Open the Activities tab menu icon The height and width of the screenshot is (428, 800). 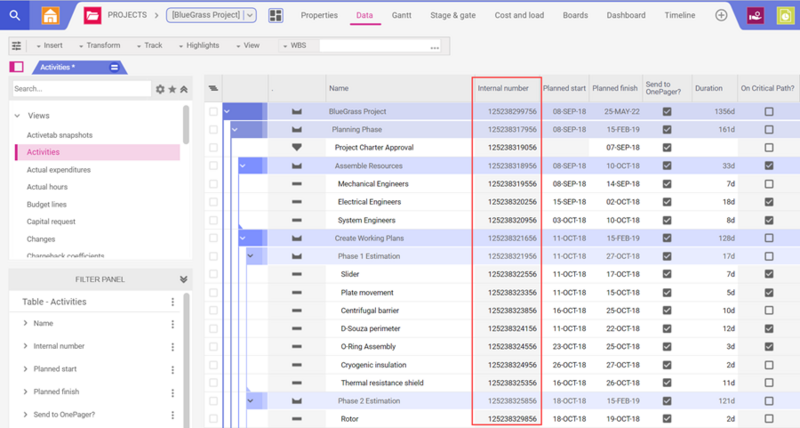[114, 67]
